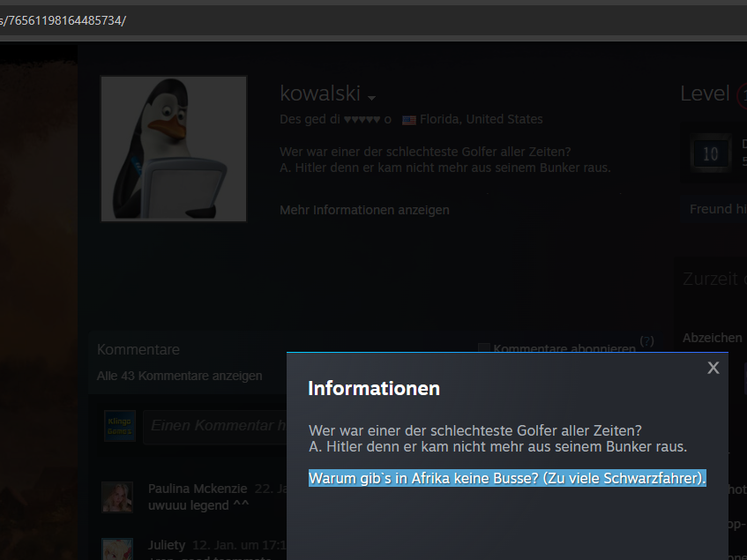Open 'Mehr Informationen anzeigen' link

364,210
